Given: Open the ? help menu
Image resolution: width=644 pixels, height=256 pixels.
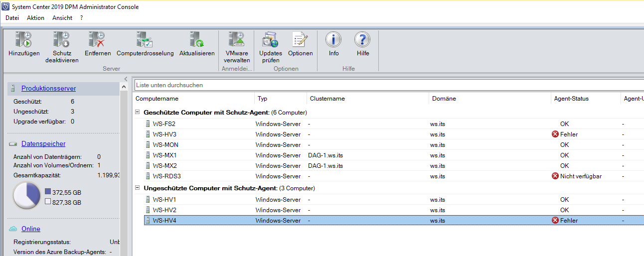Looking at the screenshot, I should pos(81,18).
